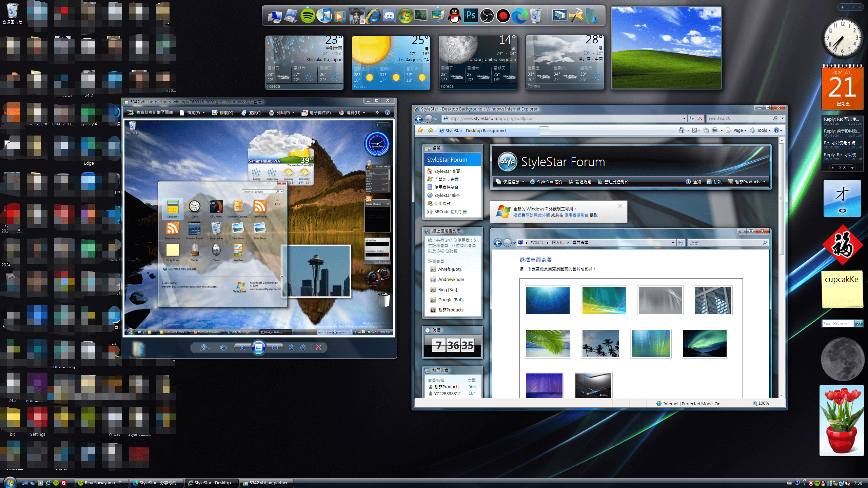Click the Print icon in IE toolbar
Image resolution: width=868 pixels, height=488 pixels.
coord(715,130)
